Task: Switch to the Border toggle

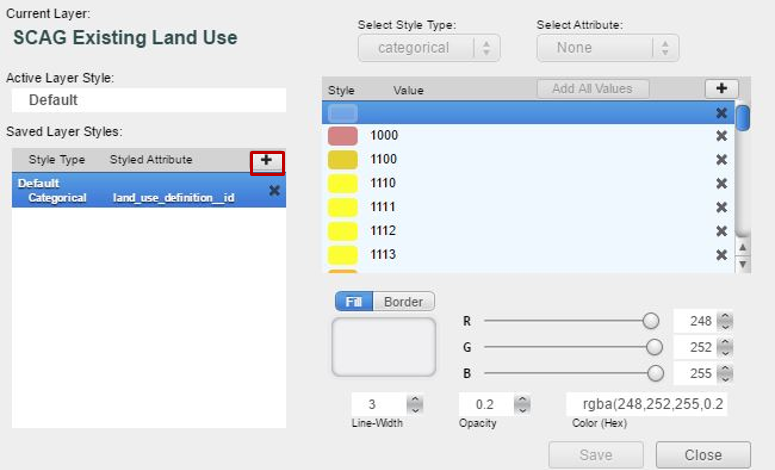Action: [x=403, y=301]
